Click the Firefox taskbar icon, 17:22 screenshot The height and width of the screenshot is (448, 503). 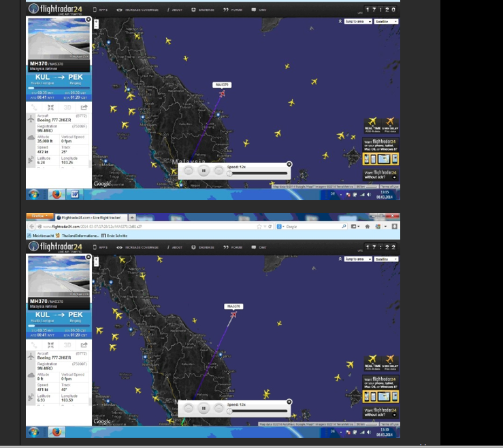tap(56, 432)
